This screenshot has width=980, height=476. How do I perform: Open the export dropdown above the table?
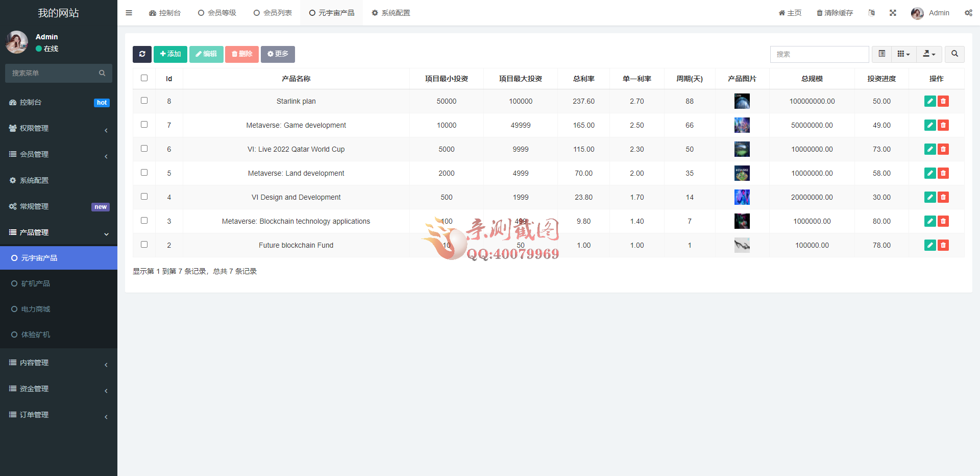point(929,54)
